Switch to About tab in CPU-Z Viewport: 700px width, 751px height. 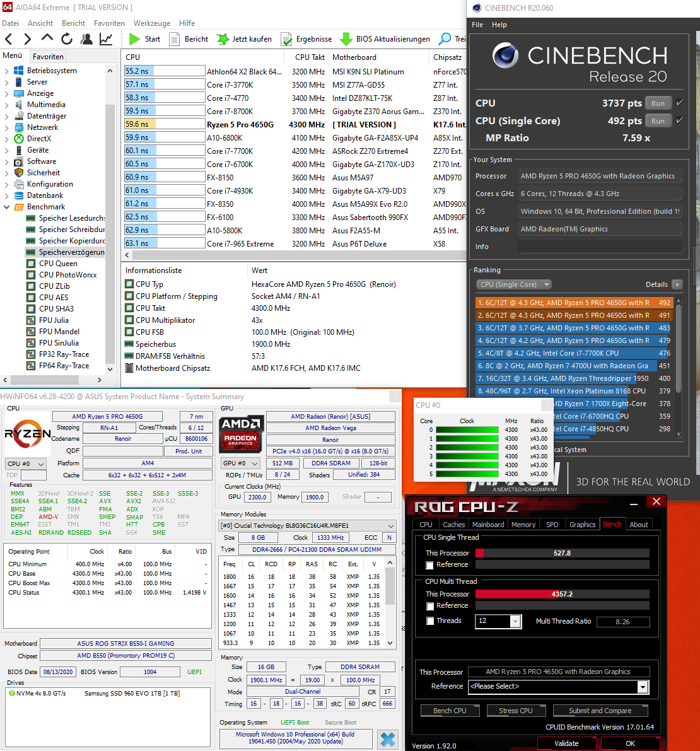(x=639, y=525)
